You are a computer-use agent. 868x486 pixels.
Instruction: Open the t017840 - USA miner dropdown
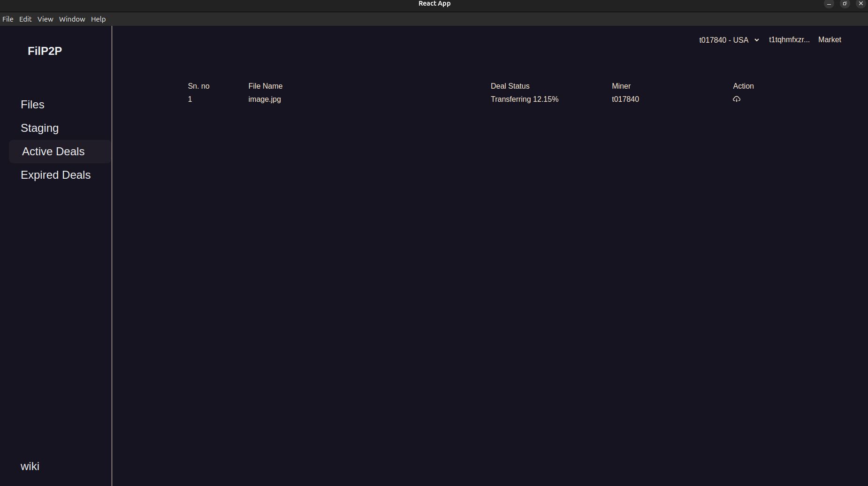tap(729, 40)
